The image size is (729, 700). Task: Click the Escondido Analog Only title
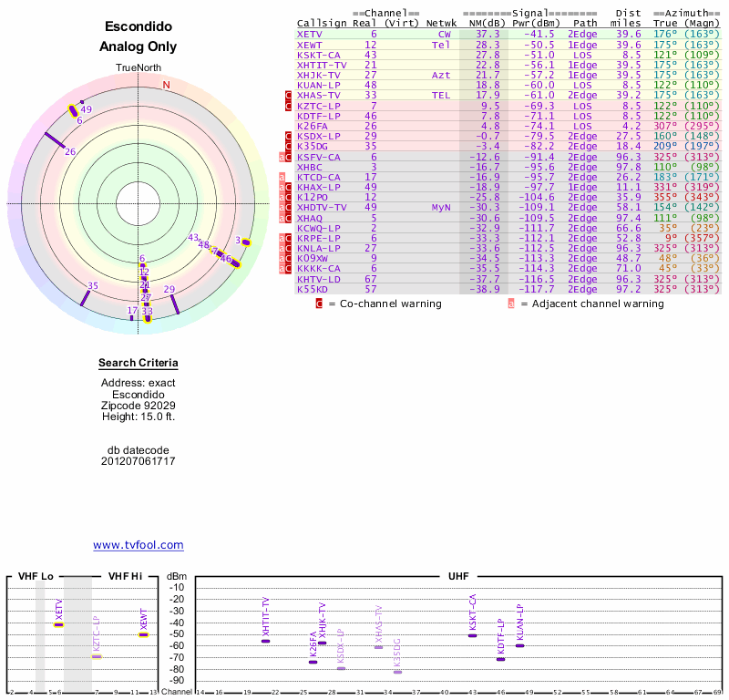click(x=139, y=36)
